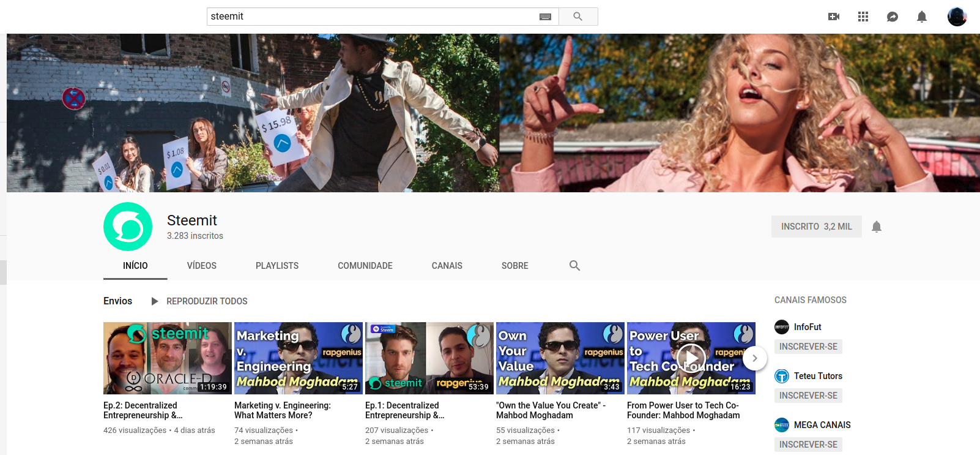980x455 pixels.
Task: Click REPRODUZIR TODOS link
Action: [207, 301]
